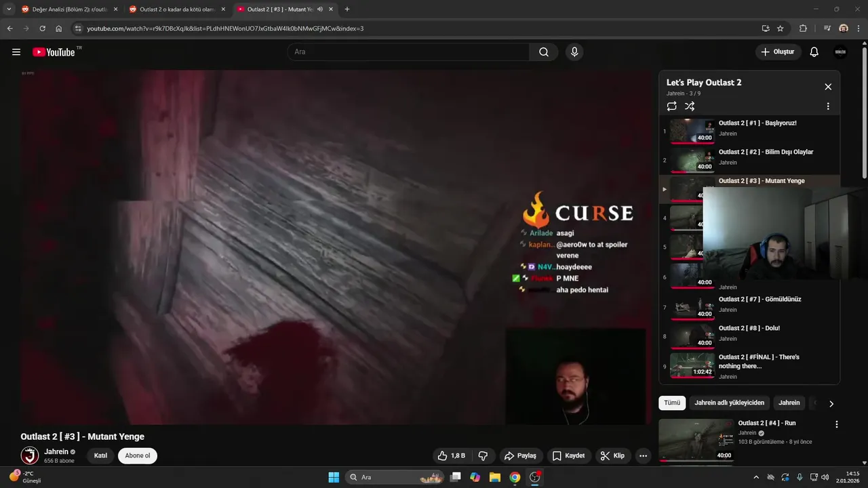This screenshot has width=868, height=488.
Task: Click the Katıl join button
Action: click(x=100, y=455)
